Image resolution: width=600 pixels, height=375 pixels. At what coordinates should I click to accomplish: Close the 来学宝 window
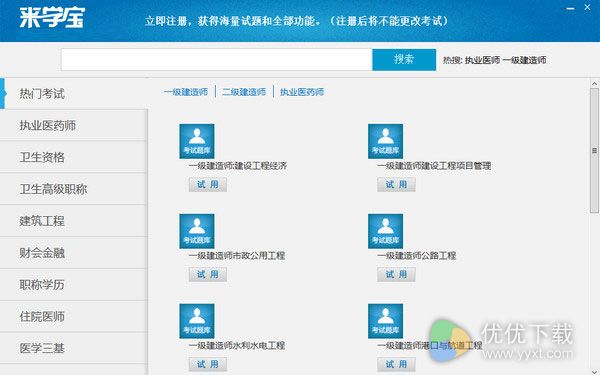587,7
